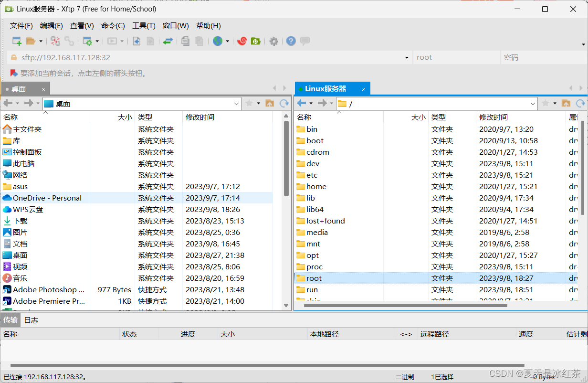Image resolution: width=588 pixels, height=383 pixels.
Task: Refresh the remote server file listing
Action: click(581, 103)
